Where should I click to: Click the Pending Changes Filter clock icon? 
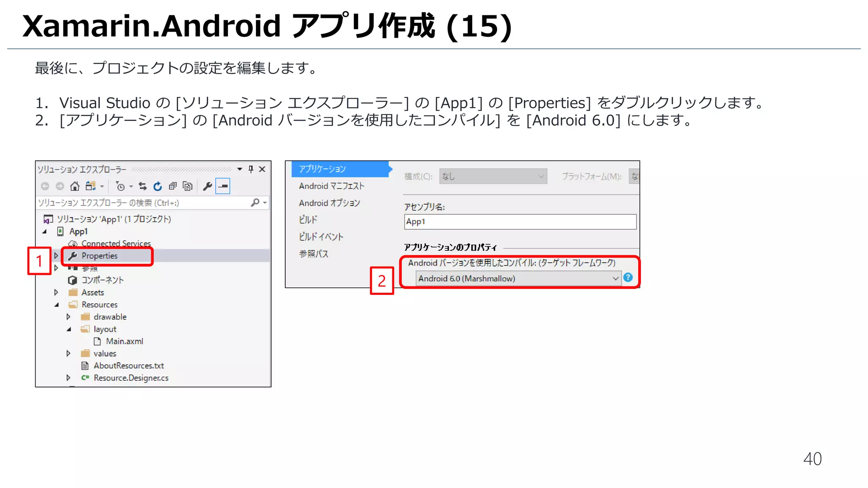pyautogui.click(x=120, y=186)
